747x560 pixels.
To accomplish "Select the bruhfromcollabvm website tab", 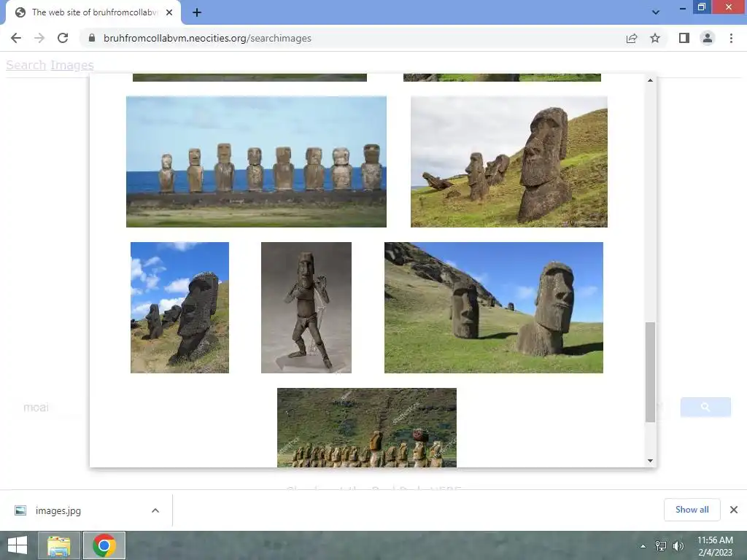I will click(93, 12).
